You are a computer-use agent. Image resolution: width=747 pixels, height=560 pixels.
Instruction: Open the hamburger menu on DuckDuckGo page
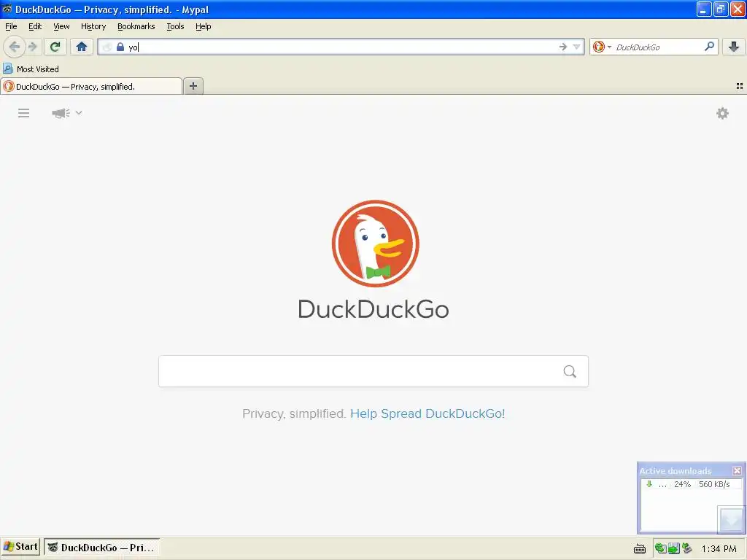(24, 113)
